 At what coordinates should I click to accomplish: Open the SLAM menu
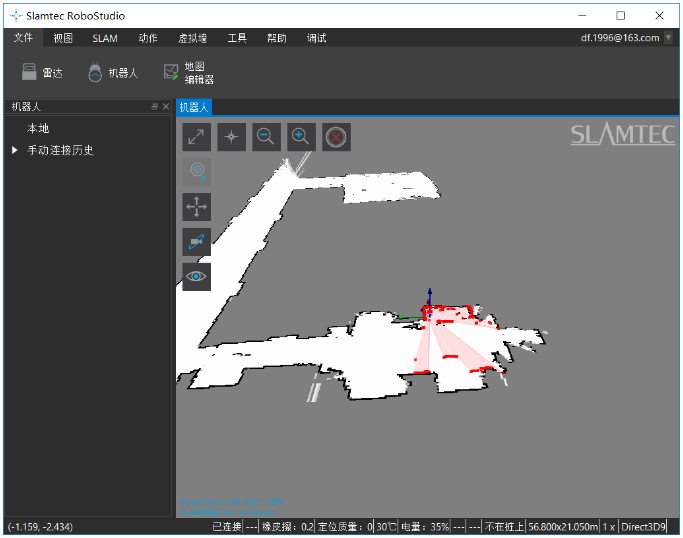105,38
